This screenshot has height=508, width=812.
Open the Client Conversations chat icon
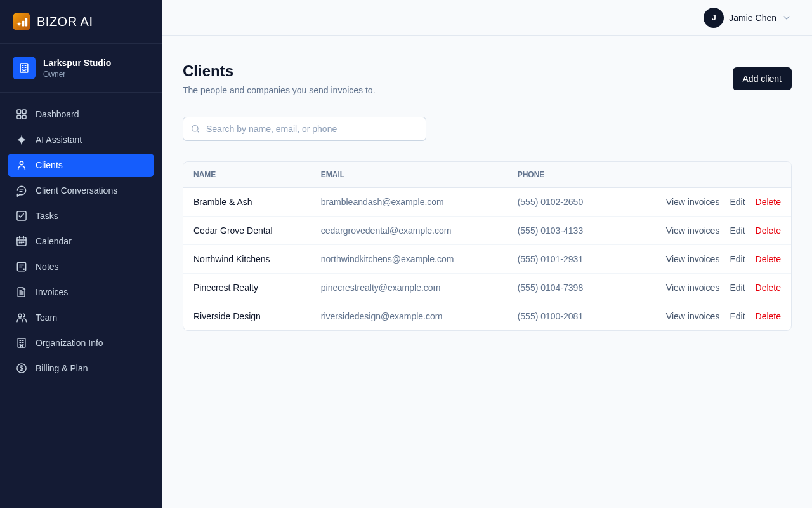point(22,190)
